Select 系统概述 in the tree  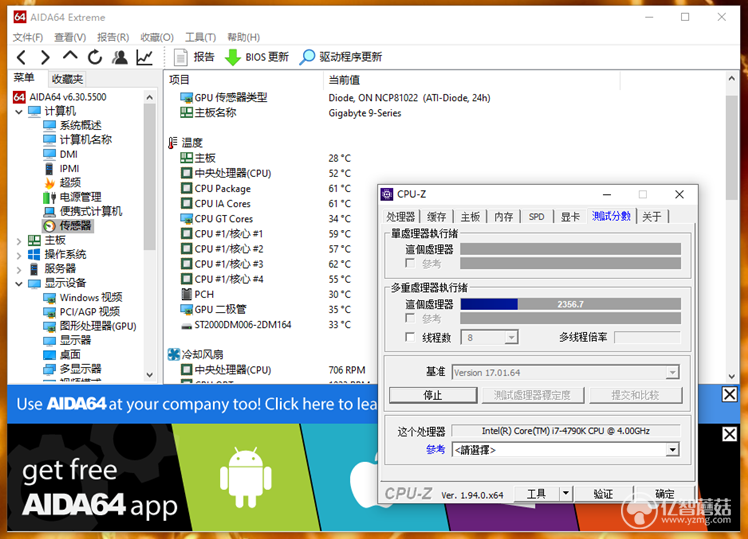(x=73, y=125)
